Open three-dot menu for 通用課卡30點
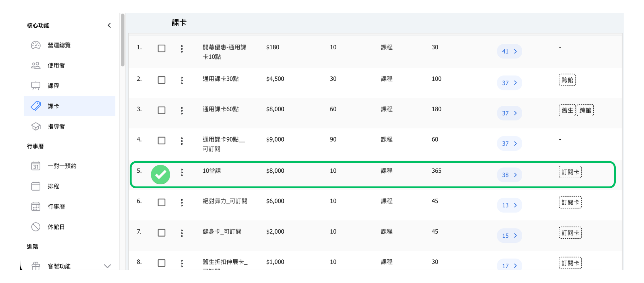 (182, 80)
